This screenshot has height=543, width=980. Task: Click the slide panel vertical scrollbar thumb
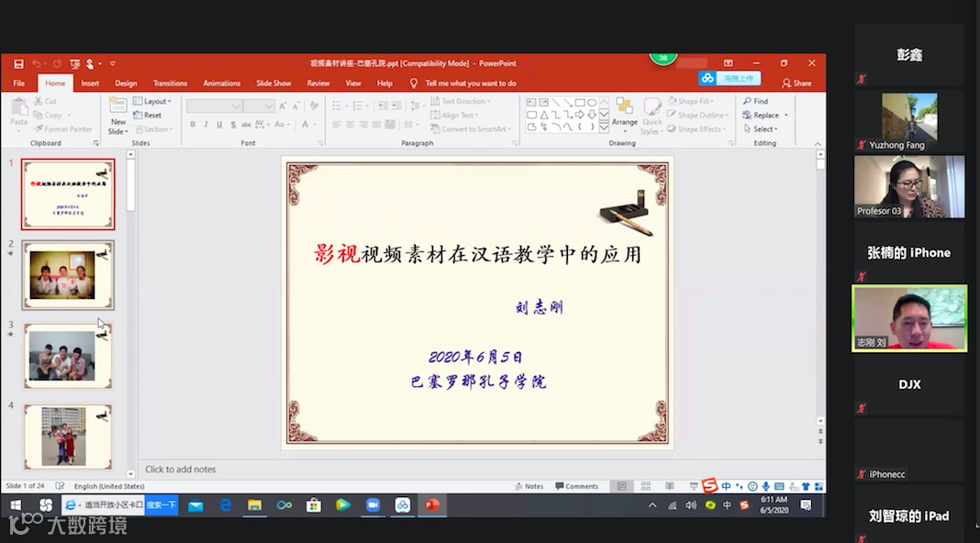[130, 185]
